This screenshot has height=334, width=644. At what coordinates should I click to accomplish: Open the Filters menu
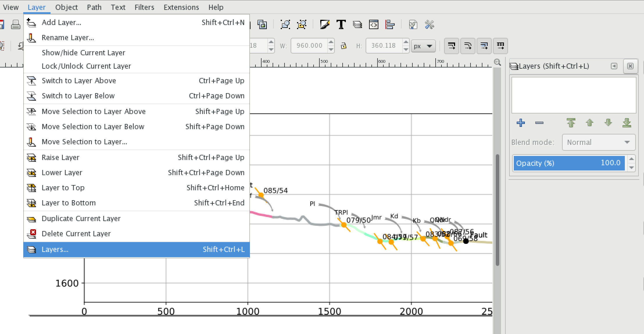point(144,7)
